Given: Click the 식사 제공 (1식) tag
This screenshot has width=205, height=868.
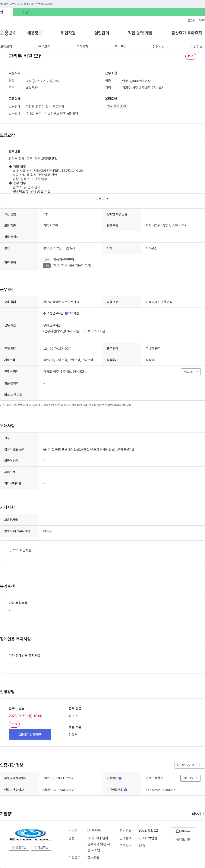Looking at the screenshot, I should (x=117, y=106).
